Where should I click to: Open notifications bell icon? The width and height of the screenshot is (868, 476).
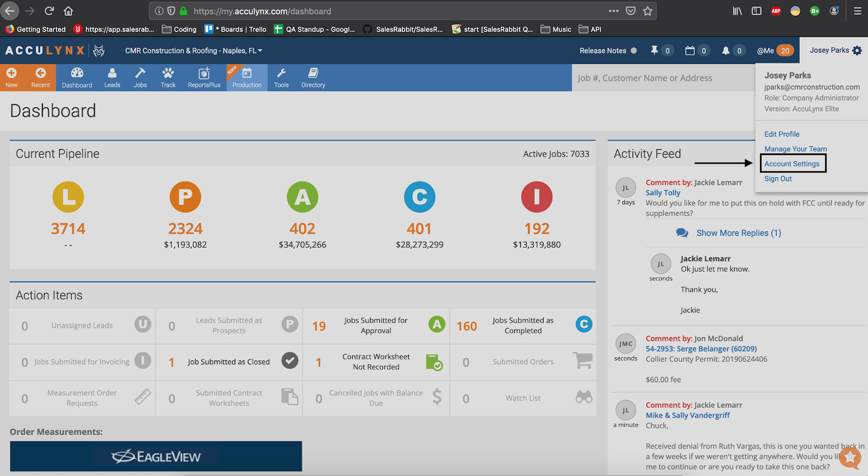tap(725, 50)
